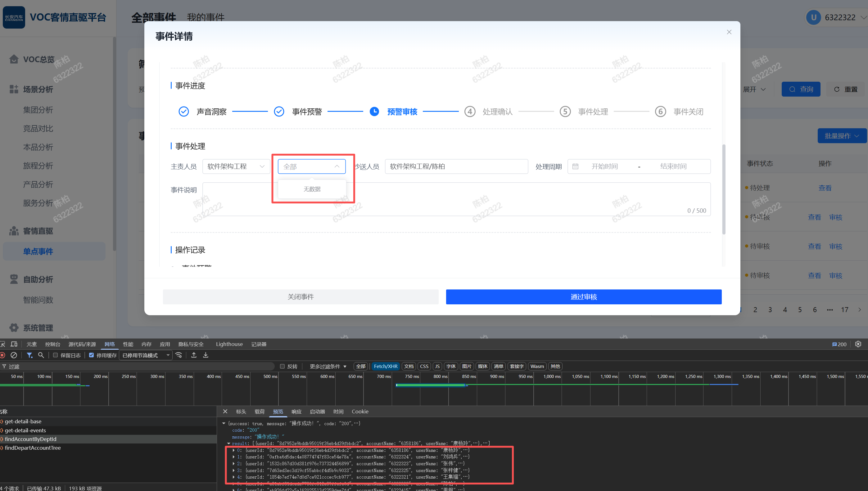Check the 反转 filter checkbox
Image resolution: width=868 pixels, height=491 pixels.
(x=283, y=366)
